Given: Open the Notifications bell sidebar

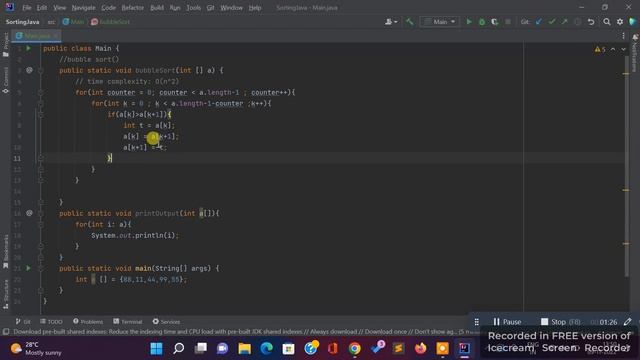Looking at the screenshot, I should coord(635,53).
